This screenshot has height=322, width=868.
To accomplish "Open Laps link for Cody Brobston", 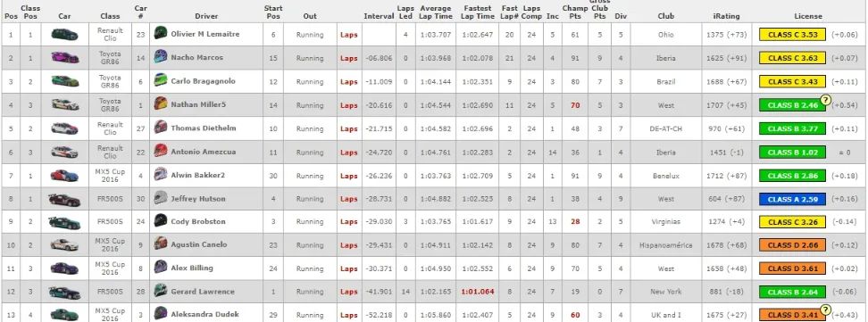I will (x=349, y=222).
